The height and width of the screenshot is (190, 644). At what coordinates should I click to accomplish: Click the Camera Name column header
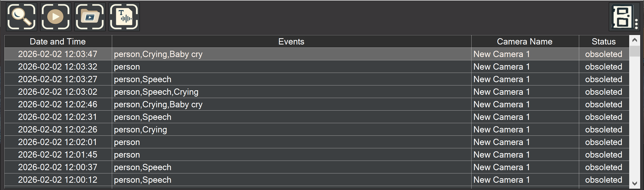(x=524, y=41)
